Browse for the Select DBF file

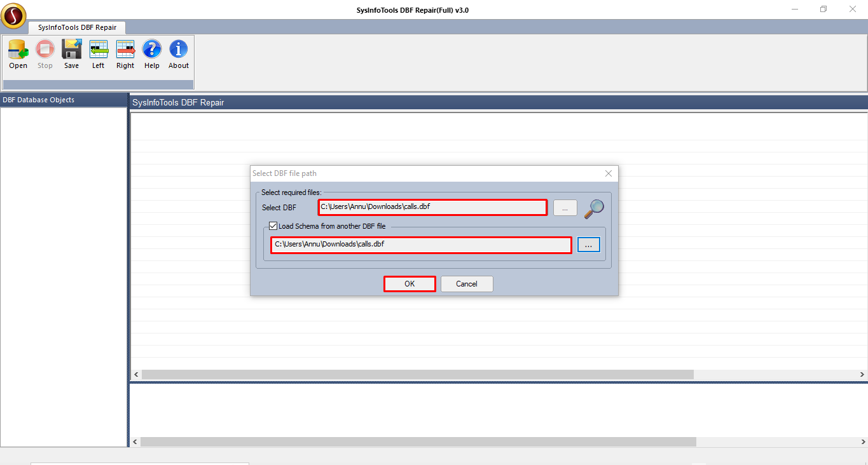coord(565,208)
